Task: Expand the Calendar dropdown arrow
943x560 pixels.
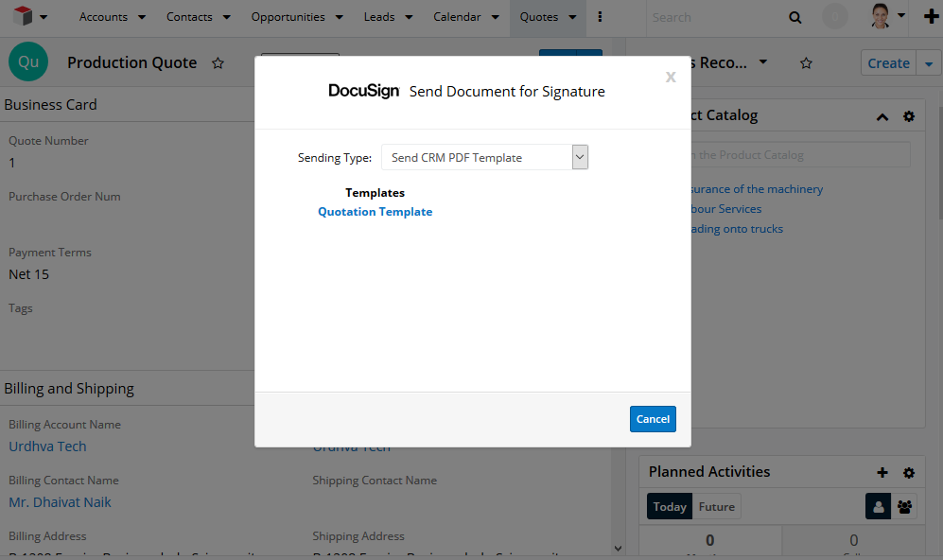Action: 496,17
